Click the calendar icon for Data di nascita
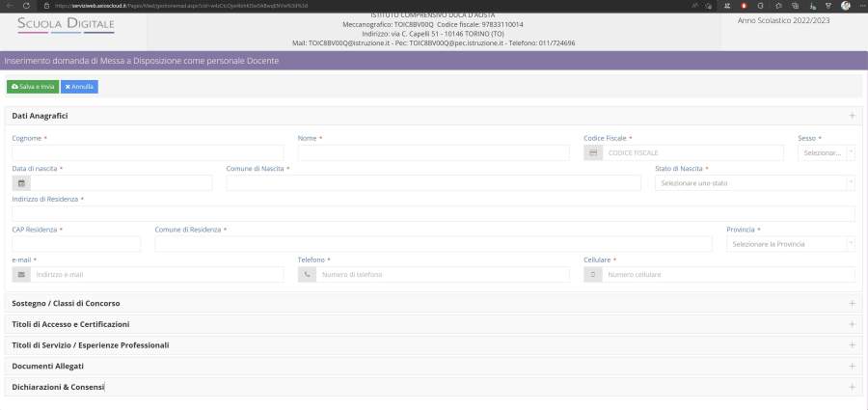This screenshot has width=868, height=410. tap(21, 183)
